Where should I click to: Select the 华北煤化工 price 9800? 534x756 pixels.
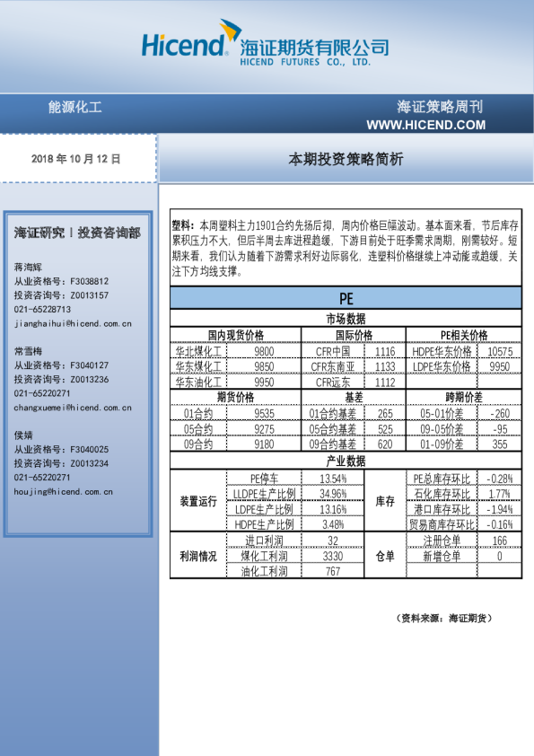tap(264, 351)
